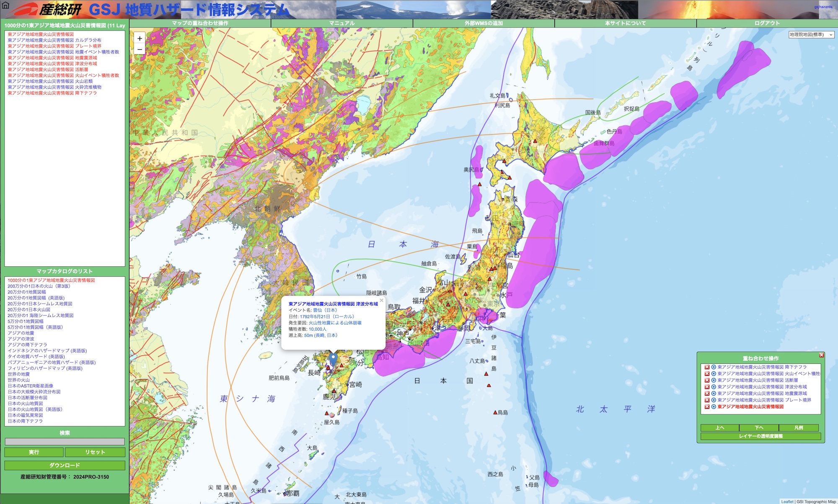Remove 地震震源域 overlay with its red X
Image resolution: width=838 pixels, height=504 pixels.
(707, 393)
